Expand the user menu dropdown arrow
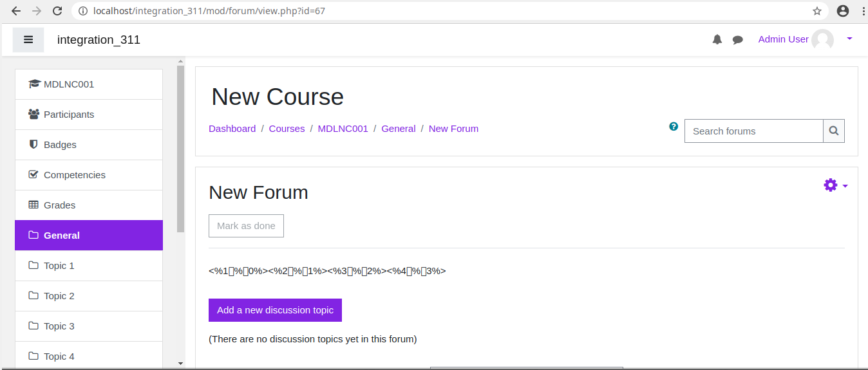Screen dimensions: 868x370 [849, 39]
